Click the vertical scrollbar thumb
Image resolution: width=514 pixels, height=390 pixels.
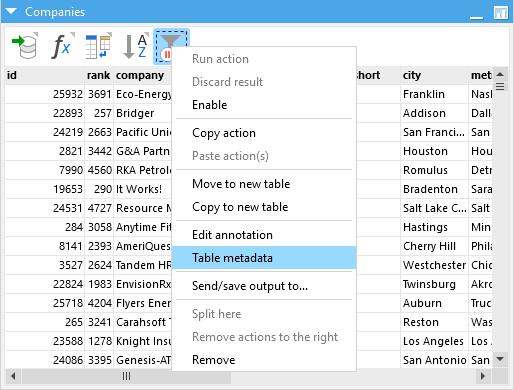(500, 87)
